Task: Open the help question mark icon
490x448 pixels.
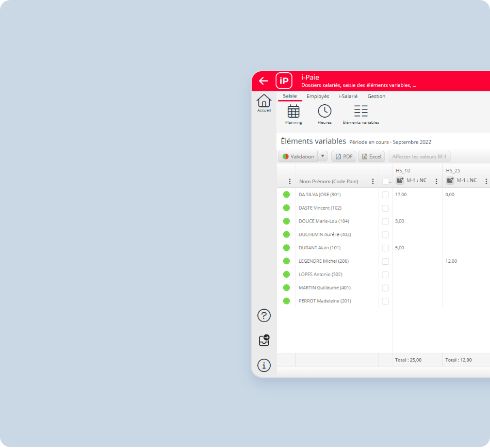Action: coord(264,315)
